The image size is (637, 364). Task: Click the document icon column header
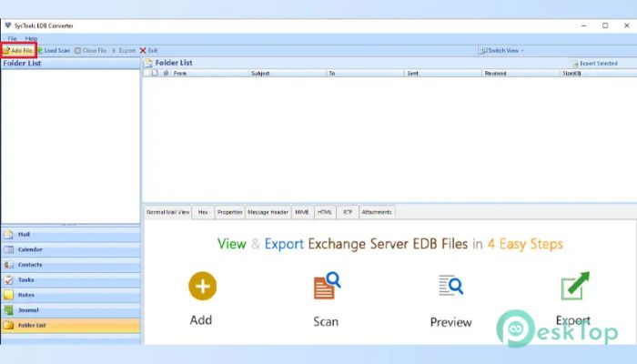tap(156, 73)
